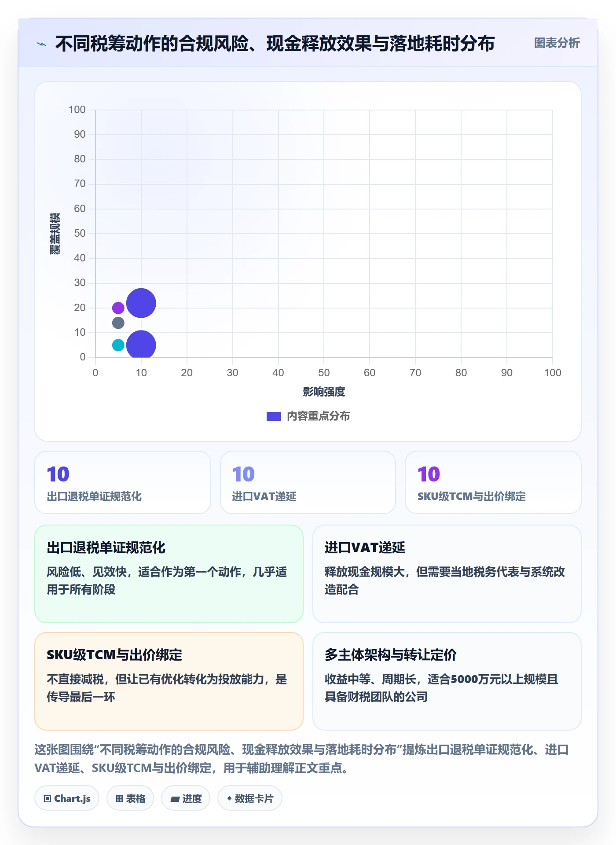The image size is (616, 845).
Task: Click the y-axis tick label 70
Action: point(80,184)
